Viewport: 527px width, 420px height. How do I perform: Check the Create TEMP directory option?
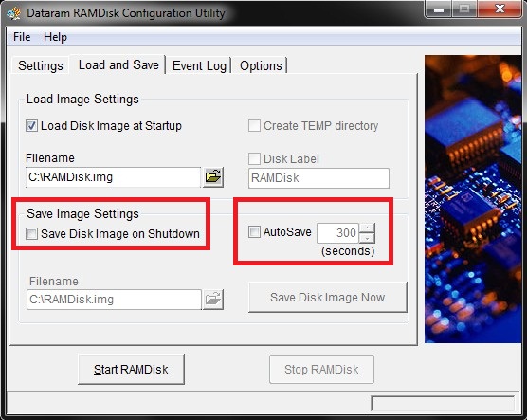point(254,126)
